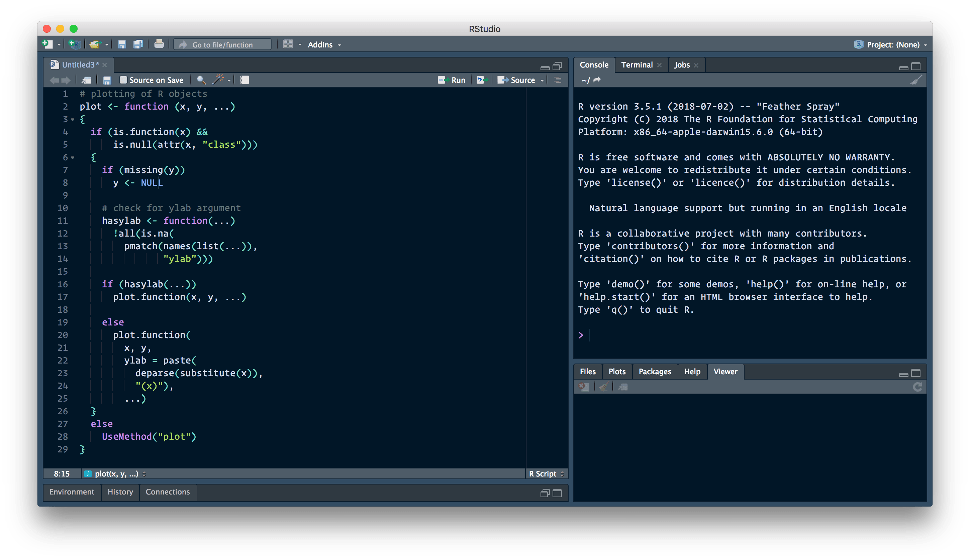Click the New File icon
This screenshot has height=560, width=970.
[47, 44]
